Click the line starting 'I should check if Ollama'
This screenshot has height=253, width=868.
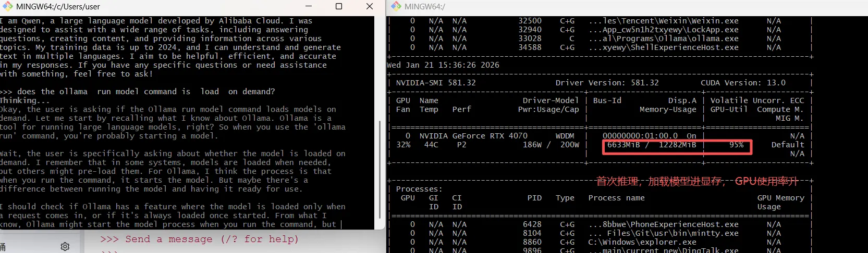point(173,207)
